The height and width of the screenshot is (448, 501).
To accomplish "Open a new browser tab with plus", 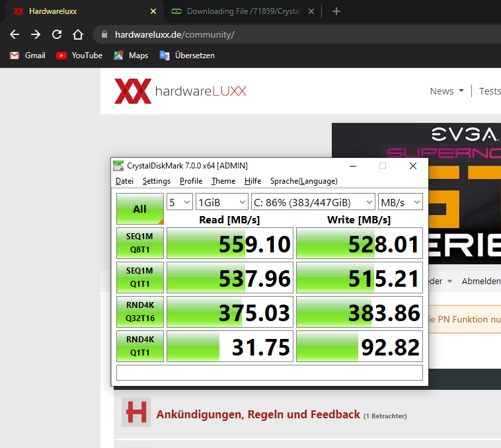I will point(336,11).
